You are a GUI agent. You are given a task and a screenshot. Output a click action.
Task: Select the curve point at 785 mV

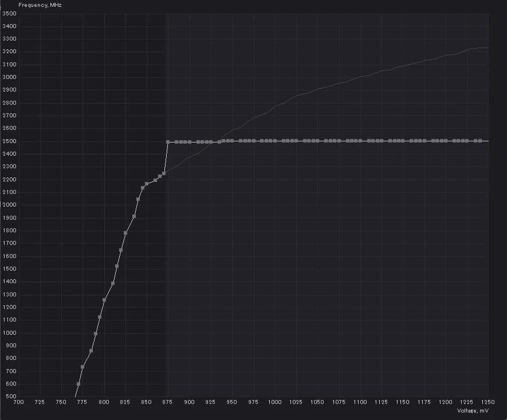91,351
